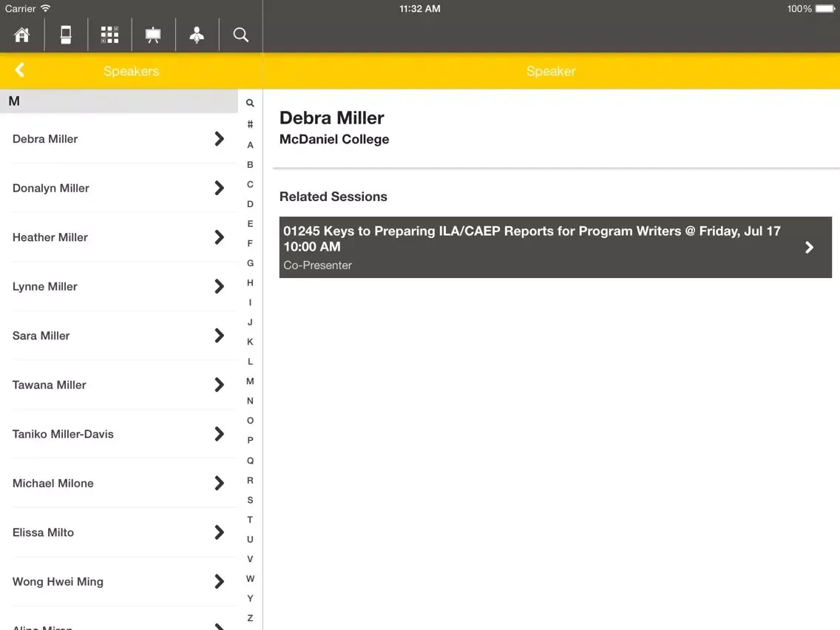Viewport: 840px width, 630px height.
Task: Jump to letter P in index
Action: (250, 441)
